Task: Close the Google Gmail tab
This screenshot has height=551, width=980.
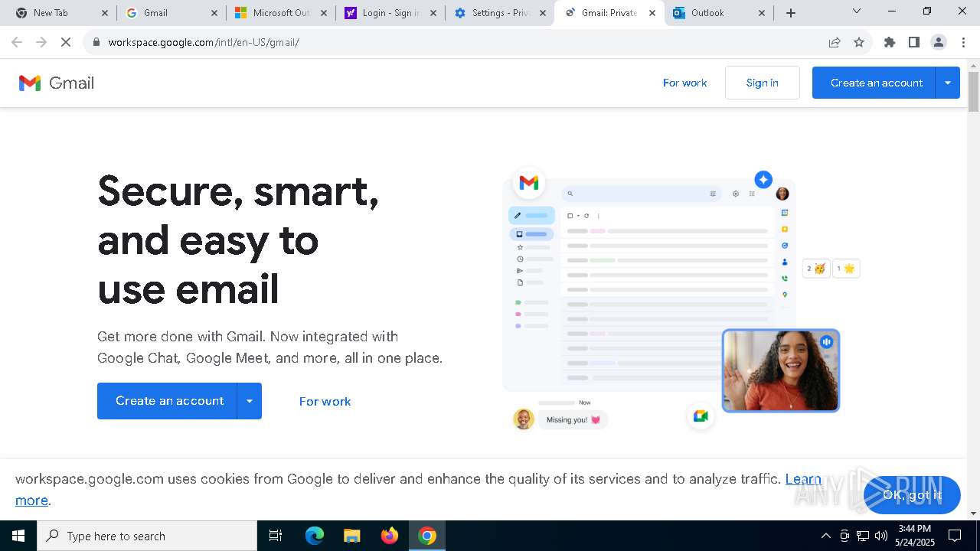Action: tap(214, 13)
